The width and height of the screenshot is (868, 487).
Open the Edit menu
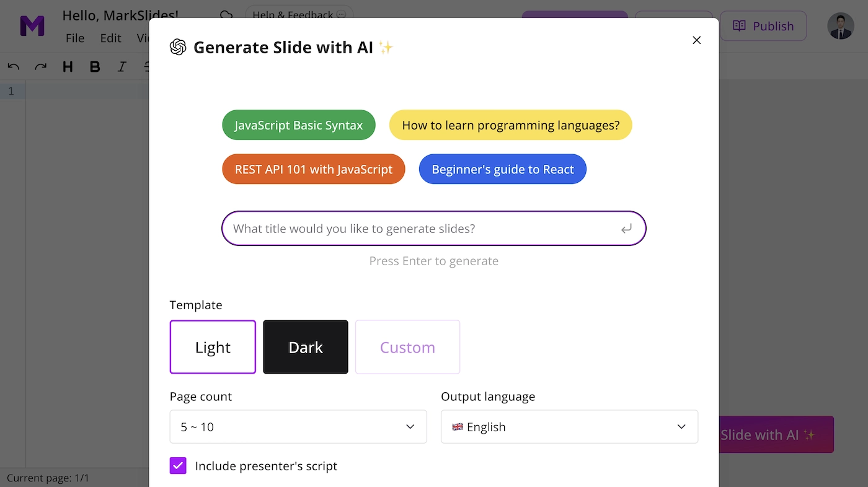[x=111, y=38]
